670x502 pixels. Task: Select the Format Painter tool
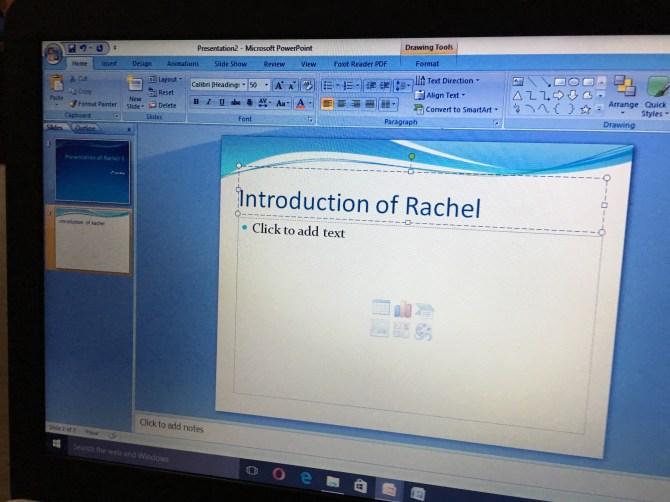(x=92, y=104)
